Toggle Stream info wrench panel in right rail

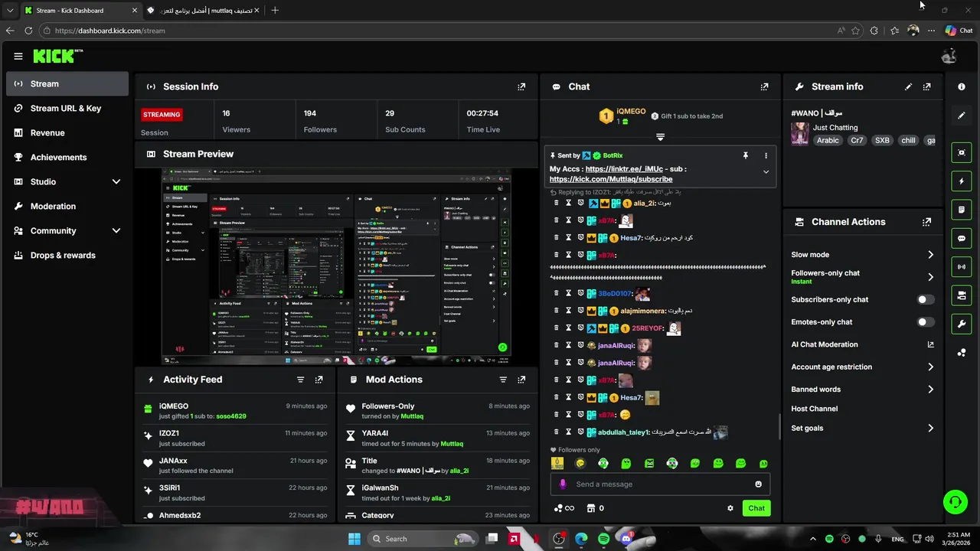pos(962,324)
